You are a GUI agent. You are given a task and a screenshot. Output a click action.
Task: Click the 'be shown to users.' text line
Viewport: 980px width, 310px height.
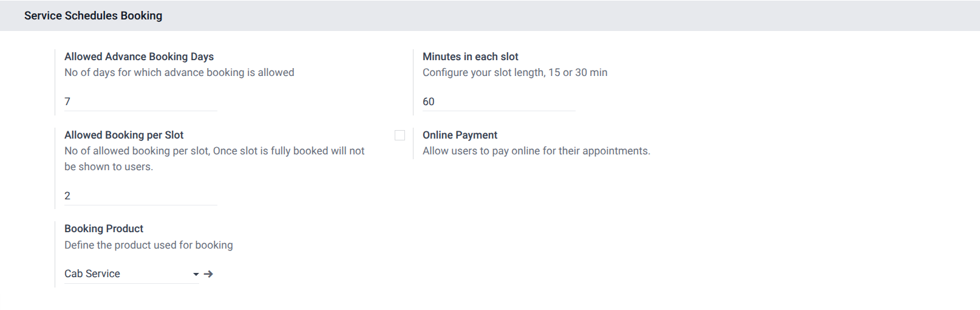109,167
